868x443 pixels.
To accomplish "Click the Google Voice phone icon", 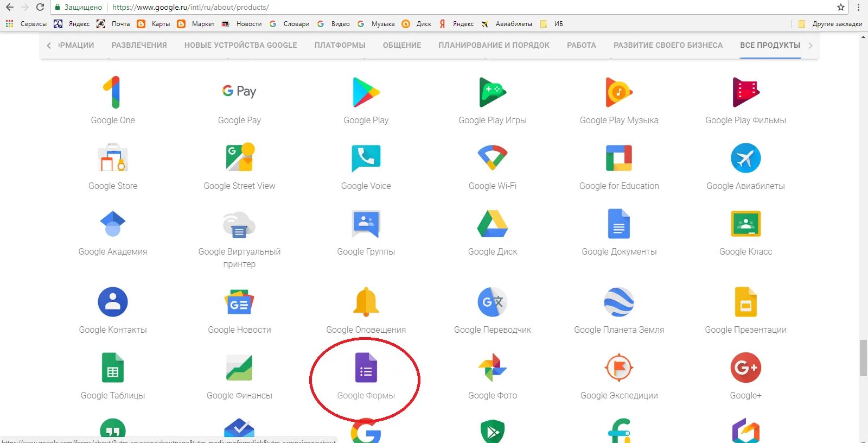I will coord(366,159).
